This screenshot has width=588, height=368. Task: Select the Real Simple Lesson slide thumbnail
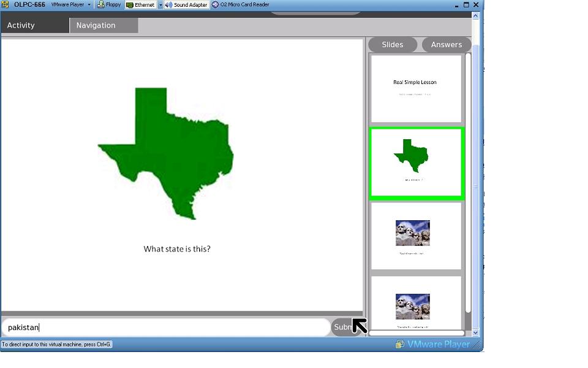tap(415, 89)
